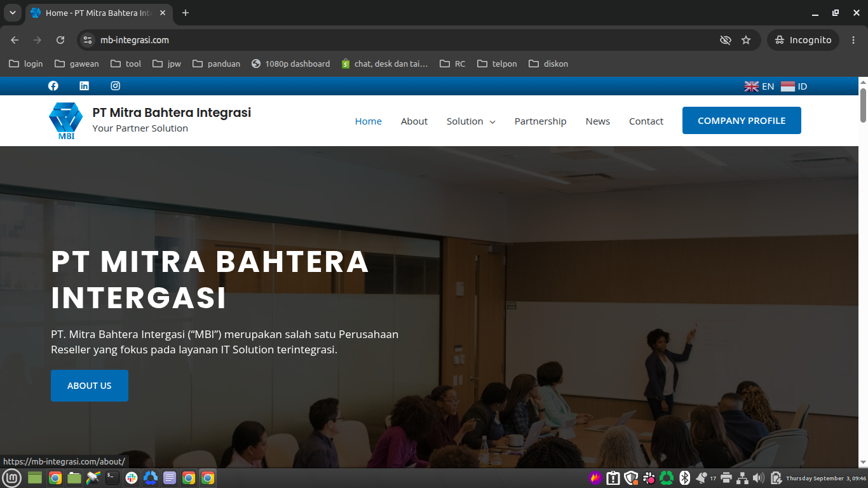This screenshot has height=488, width=868.
Task: Open the Facebook social icon
Action: point(53,86)
